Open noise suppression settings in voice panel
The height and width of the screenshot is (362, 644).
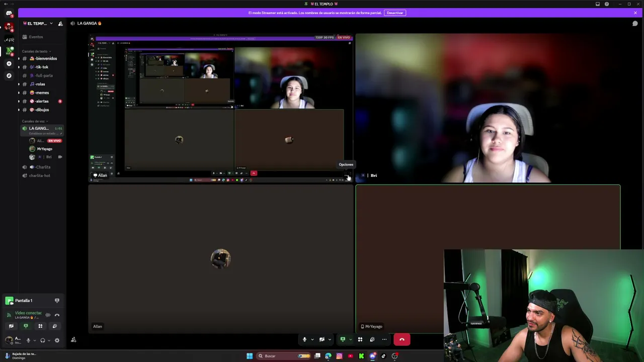pos(48,315)
